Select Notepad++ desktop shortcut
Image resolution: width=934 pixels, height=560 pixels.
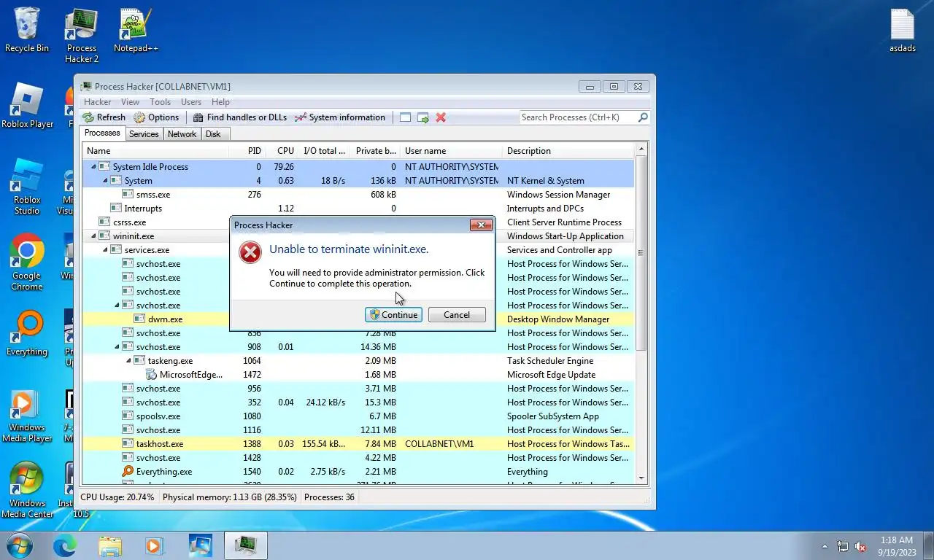pyautogui.click(x=136, y=31)
